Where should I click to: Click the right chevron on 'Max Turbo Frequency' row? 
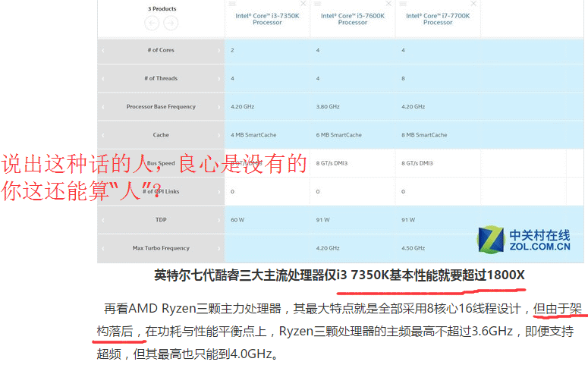click(x=219, y=248)
